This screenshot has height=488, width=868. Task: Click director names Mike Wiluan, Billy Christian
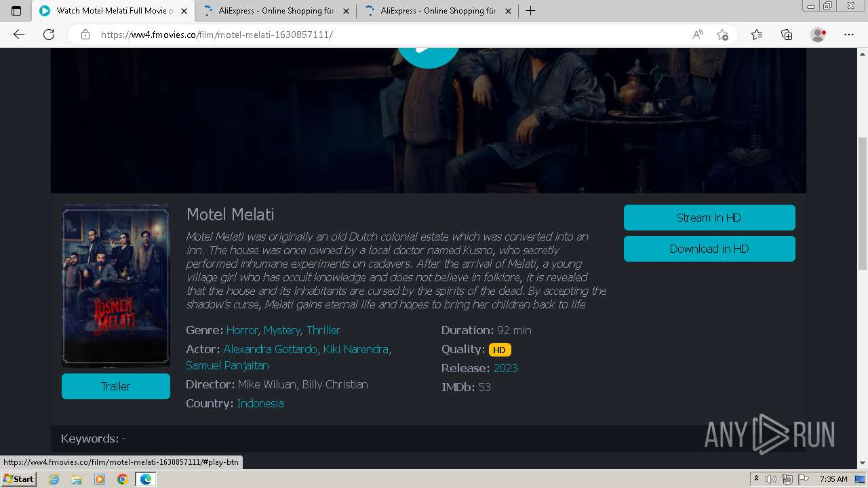click(x=302, y=384)
